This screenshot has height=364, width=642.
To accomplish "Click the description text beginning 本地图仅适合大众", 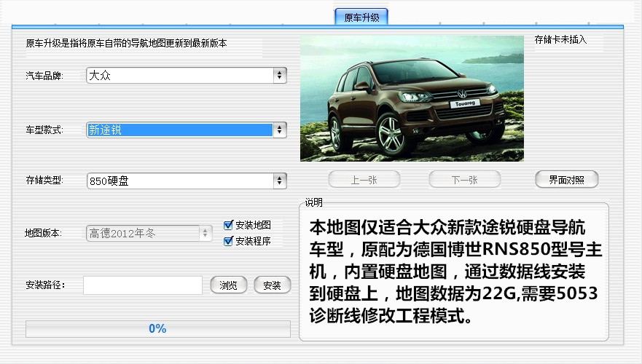I will click(x=455, y=272).
